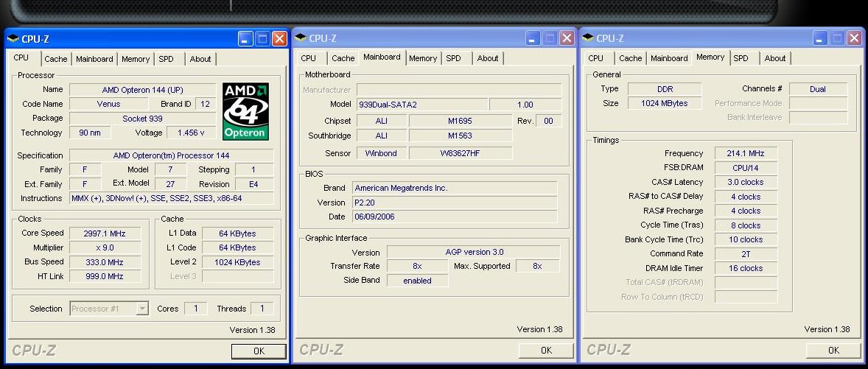868x369 pixels.
Task: Click the Chipset model value M1695
Action: point(461,121)
